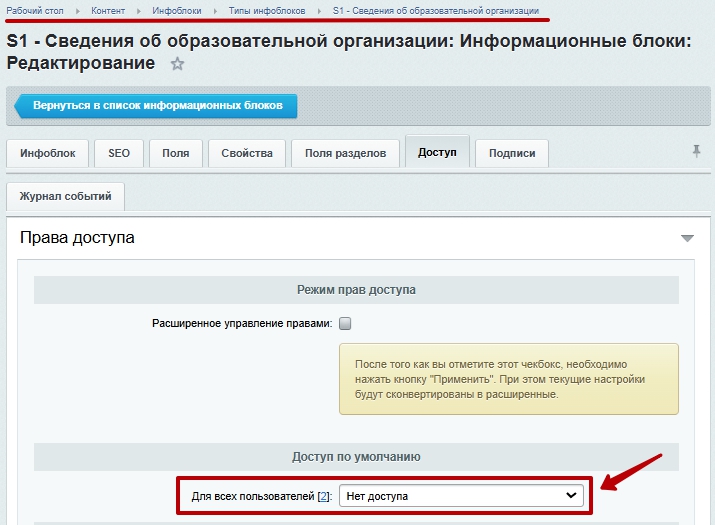Open the Свойства tab
The height and width of the screenshot is (525, 715).
[x=247, y=153]
